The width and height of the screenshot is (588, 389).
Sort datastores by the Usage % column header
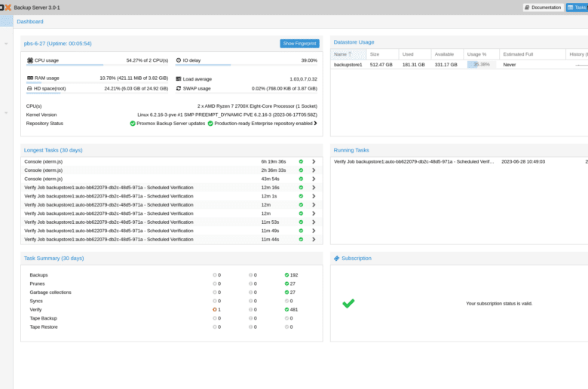tap(481, 54)
